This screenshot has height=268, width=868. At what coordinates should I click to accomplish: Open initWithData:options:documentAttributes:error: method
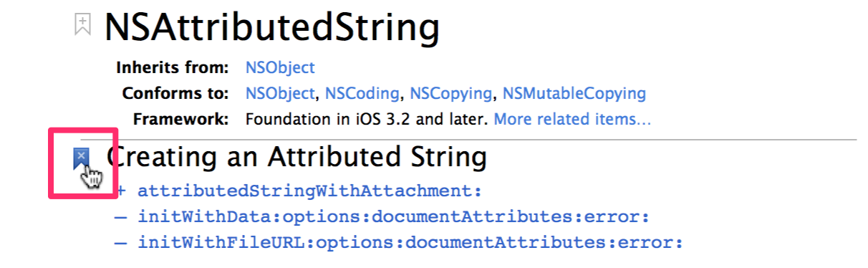coord(393,217)
